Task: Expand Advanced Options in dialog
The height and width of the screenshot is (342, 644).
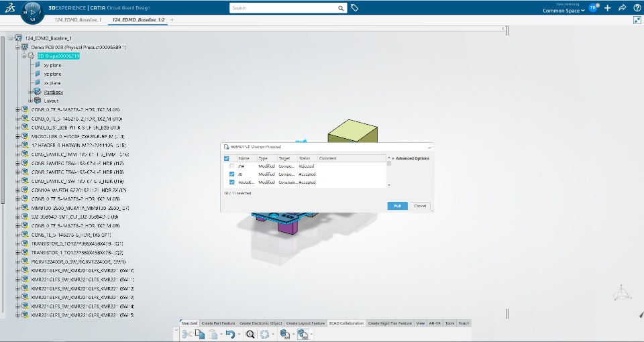Action: tap(411, 158)
